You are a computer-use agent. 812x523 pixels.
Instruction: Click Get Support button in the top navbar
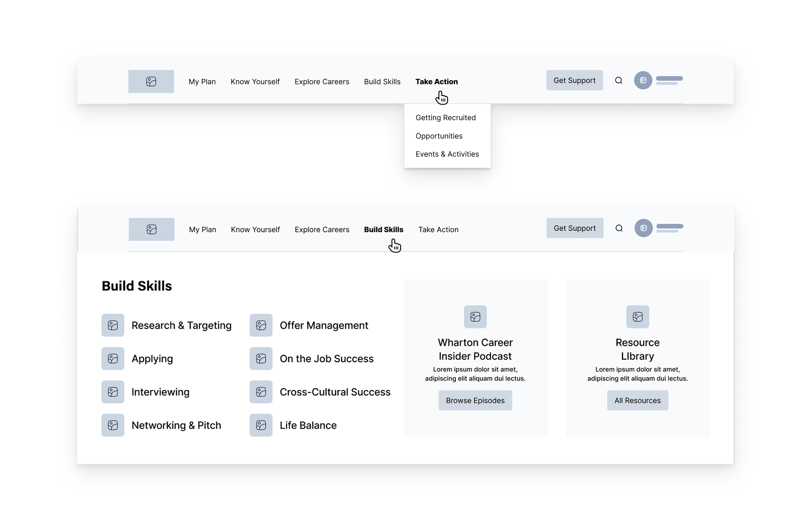pyautogui.click(x=574, y=80)
